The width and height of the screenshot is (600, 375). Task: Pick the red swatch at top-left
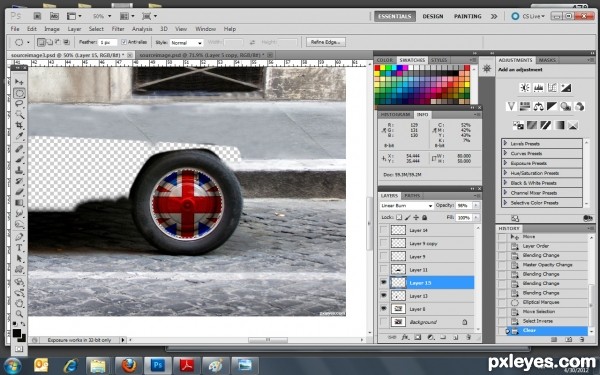377,68
